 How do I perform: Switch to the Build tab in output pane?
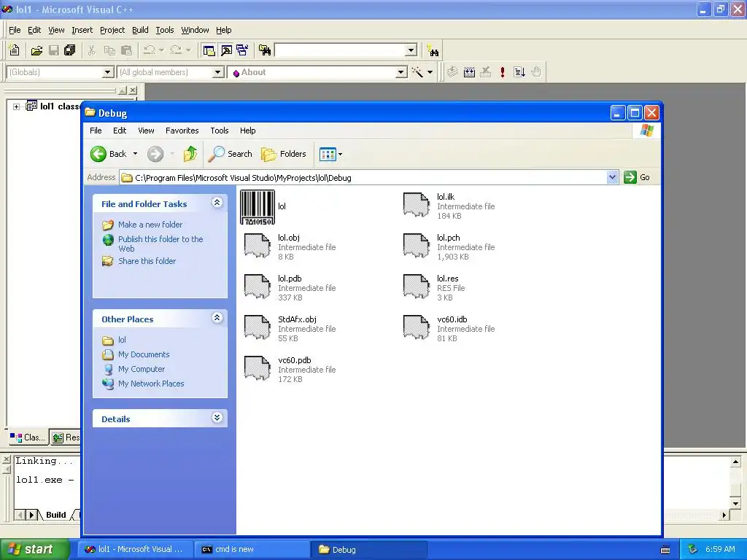click(x=55, y=515)
